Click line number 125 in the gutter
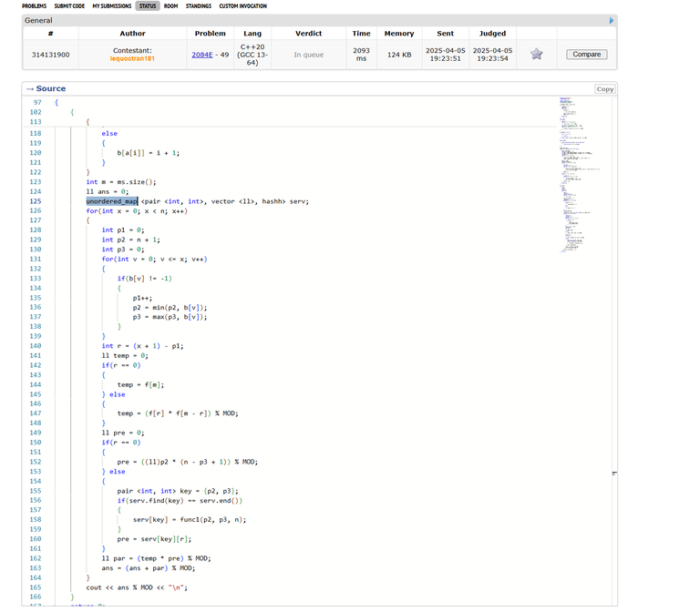 point(36,201)
